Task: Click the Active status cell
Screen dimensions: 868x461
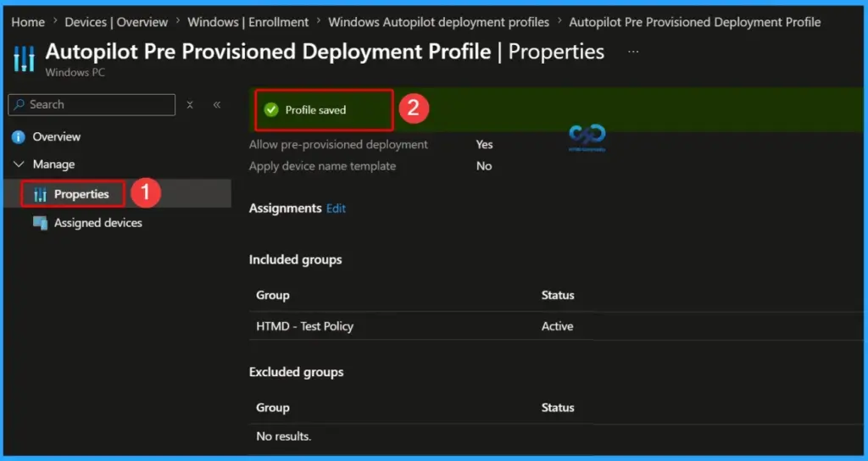Action: click(x=558, y=326)
